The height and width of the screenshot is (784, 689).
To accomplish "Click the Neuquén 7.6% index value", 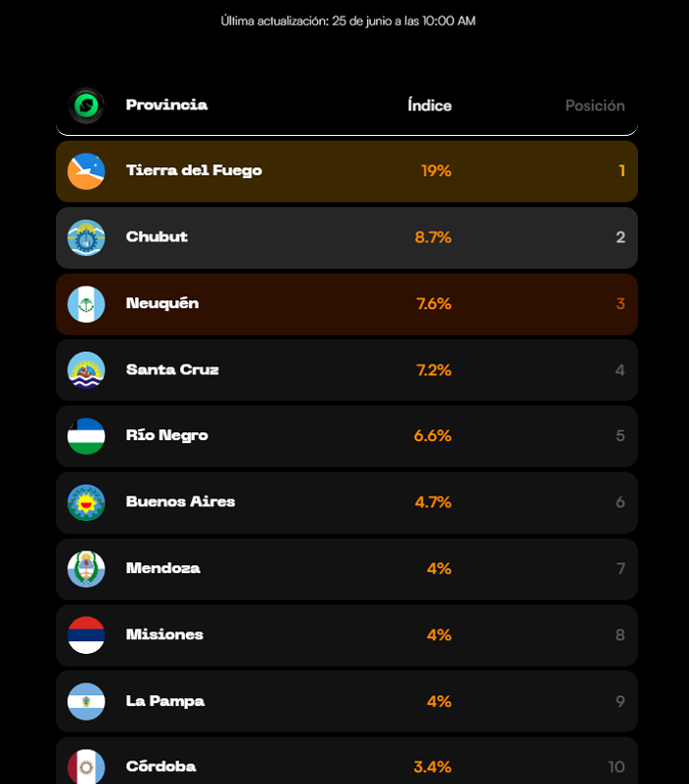I will 434,303.
